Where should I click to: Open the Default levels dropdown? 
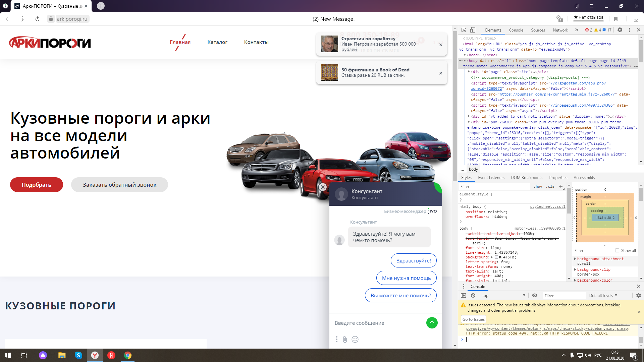(603, 295)
